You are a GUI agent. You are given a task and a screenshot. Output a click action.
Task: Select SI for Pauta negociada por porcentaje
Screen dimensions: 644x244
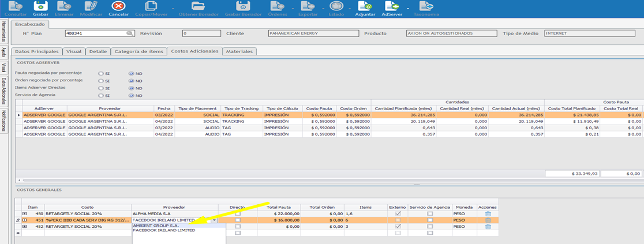100,73
